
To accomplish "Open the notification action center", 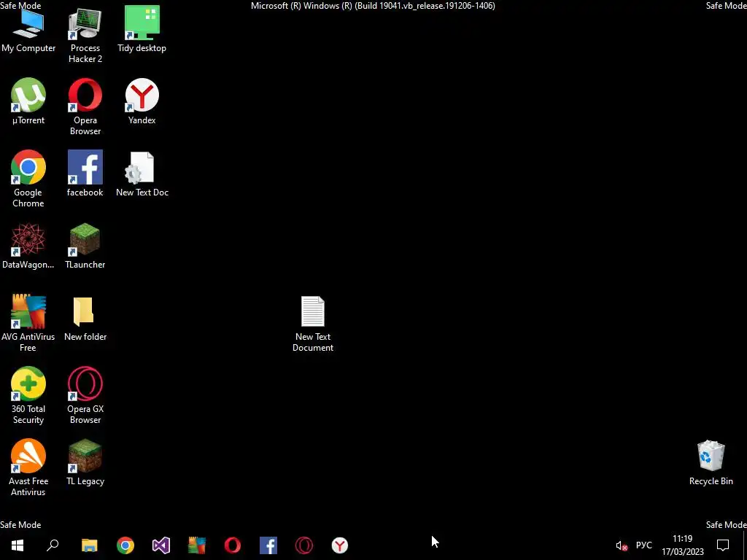I will tap(723, 545).
